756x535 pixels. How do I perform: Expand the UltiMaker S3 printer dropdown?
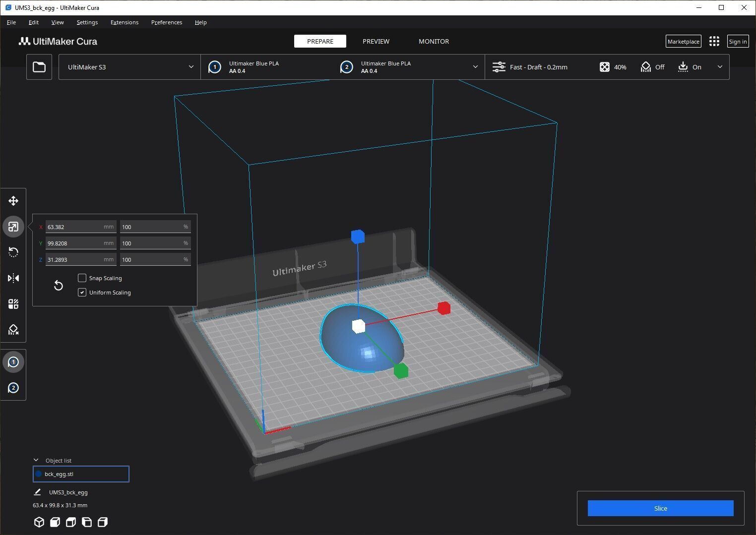tap(129, 67)
